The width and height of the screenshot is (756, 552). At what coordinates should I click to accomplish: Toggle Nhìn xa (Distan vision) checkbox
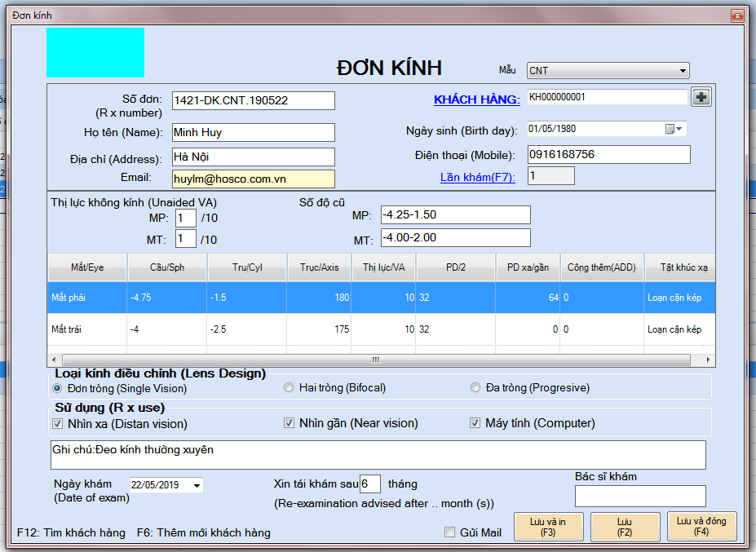coord(57,424)
